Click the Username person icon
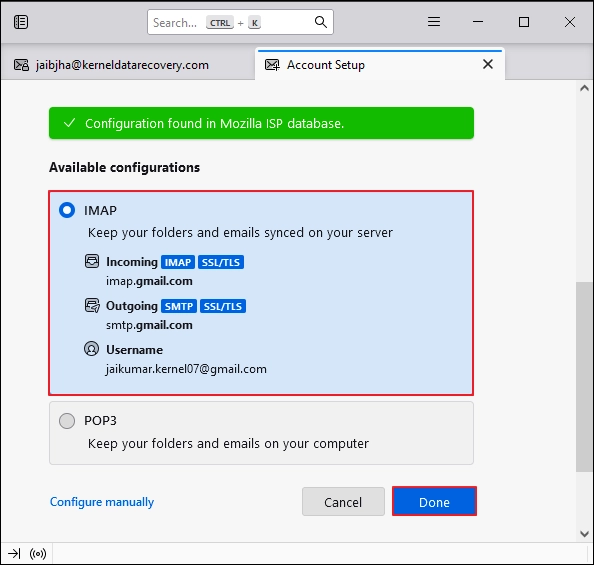Image resolution: width=594 pixels, height=565 pixels. 91,349
